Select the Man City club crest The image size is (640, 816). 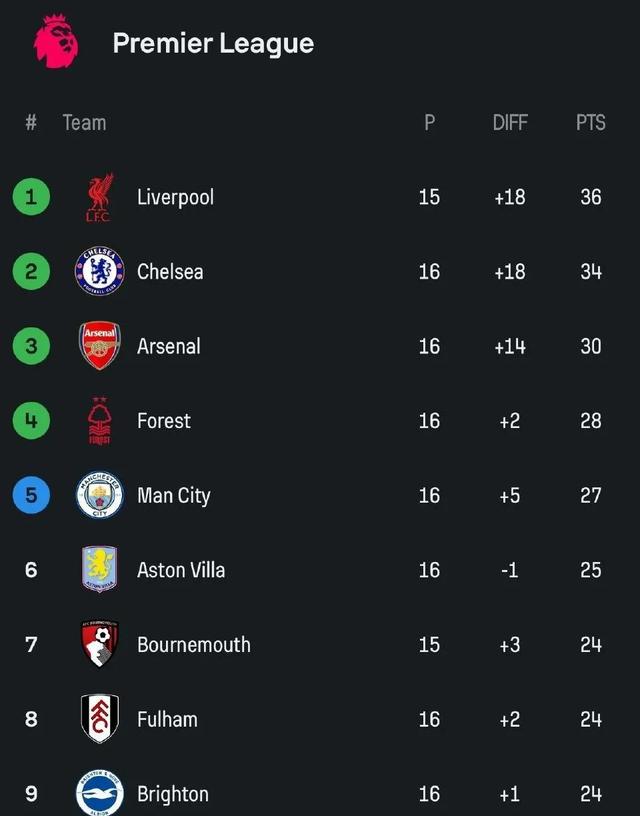[100, 495]
